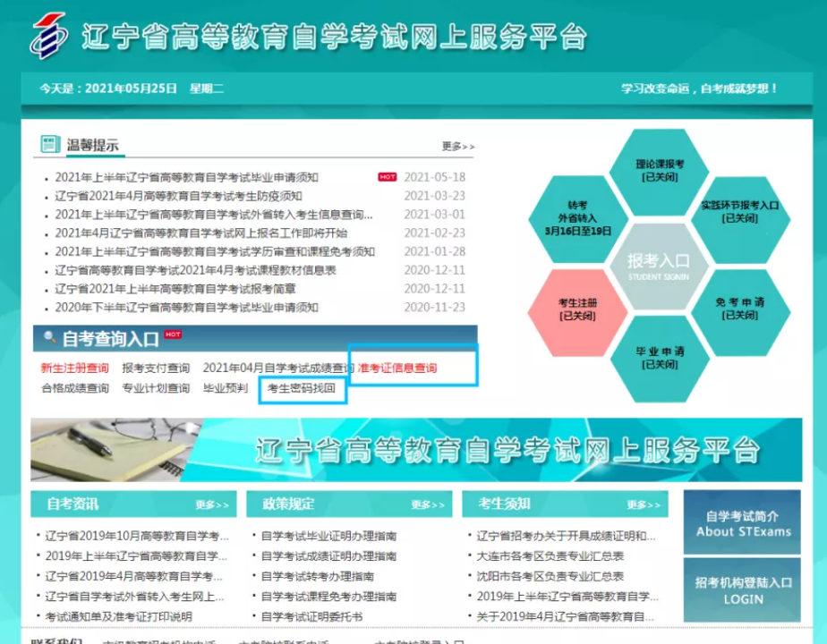This screenshot has height=644, width=827.
Task: Open the 学历审查和课程免考须知 notice
Action: coord(215,251)
